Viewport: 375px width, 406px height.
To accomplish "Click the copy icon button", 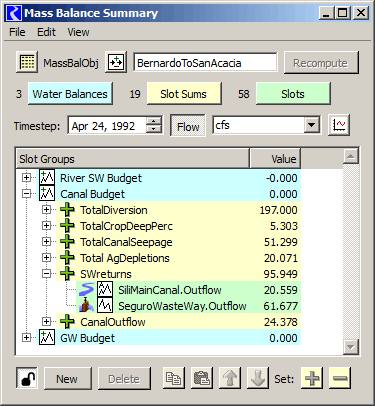I will tap(174, 379).
